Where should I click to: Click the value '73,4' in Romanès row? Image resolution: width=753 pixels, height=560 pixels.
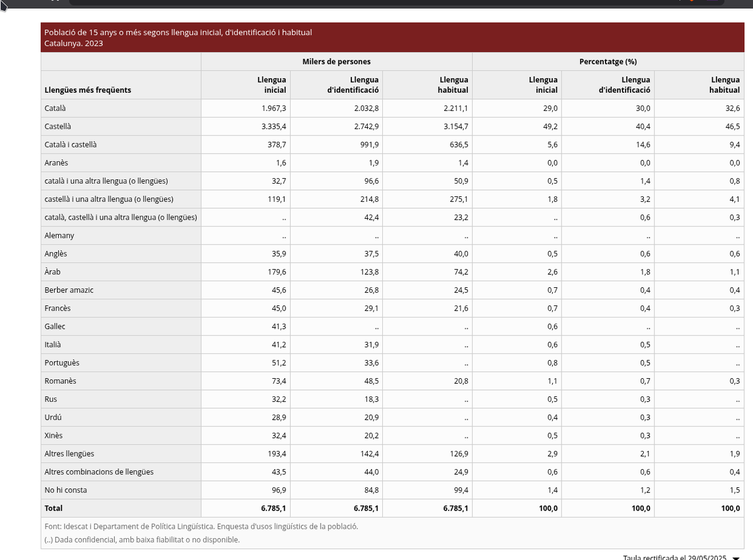(279, 381)
